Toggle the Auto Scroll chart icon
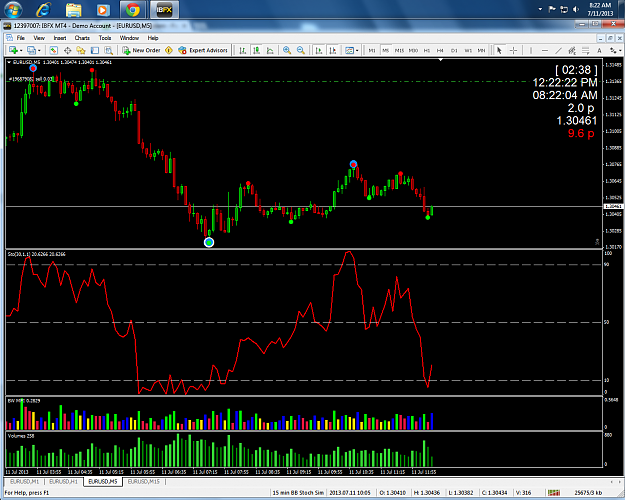 [x=319, y=50]
